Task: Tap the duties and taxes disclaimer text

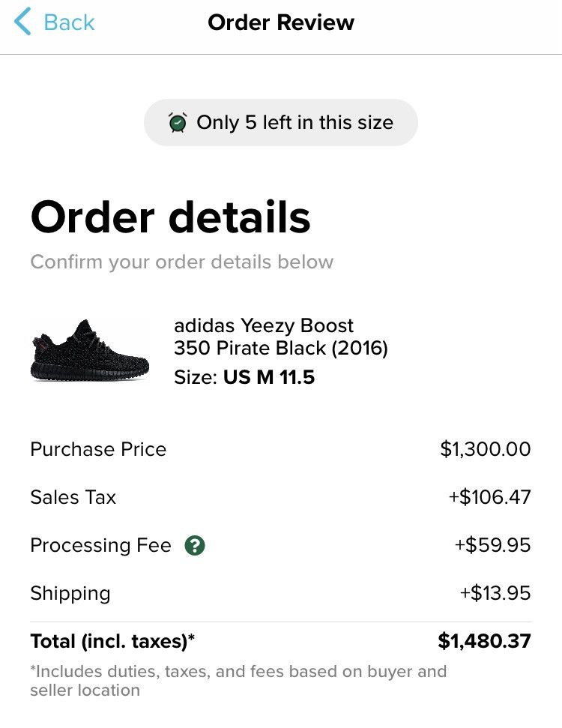Action: point(238,680)
